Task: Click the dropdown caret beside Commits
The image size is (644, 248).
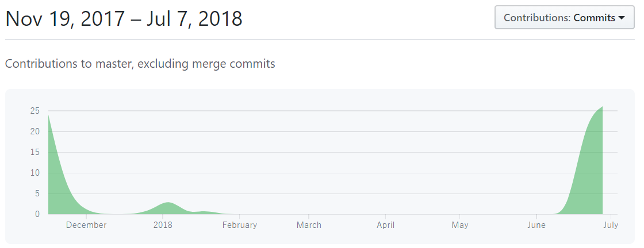Action: tap(622, 18)
